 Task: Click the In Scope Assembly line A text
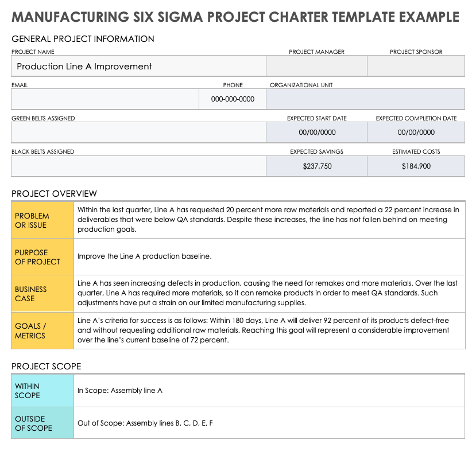120,391
